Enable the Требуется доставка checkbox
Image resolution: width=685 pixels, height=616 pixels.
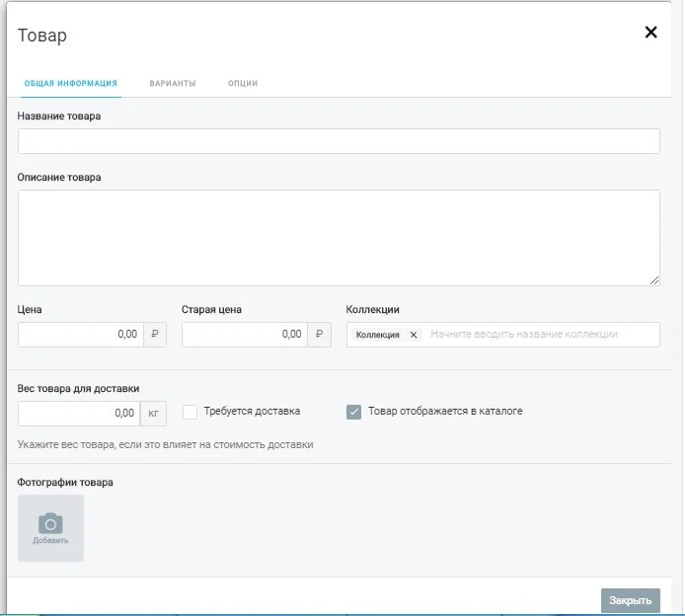190,412
